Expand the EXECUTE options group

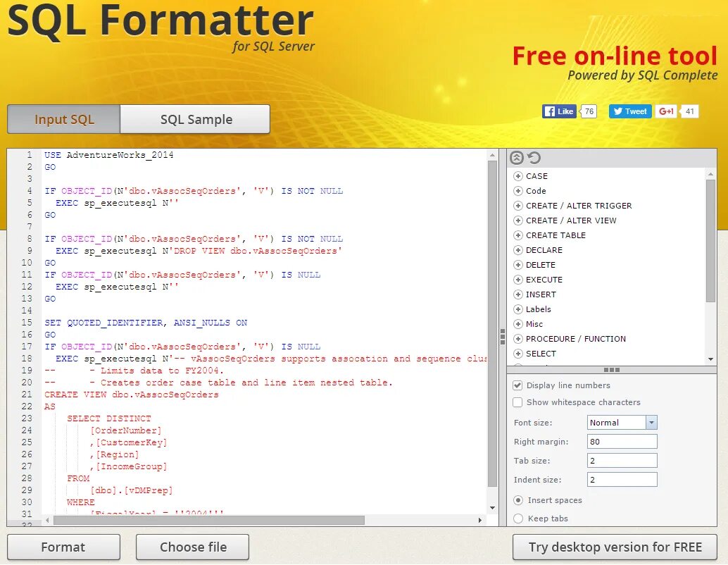tap(518, 280)
